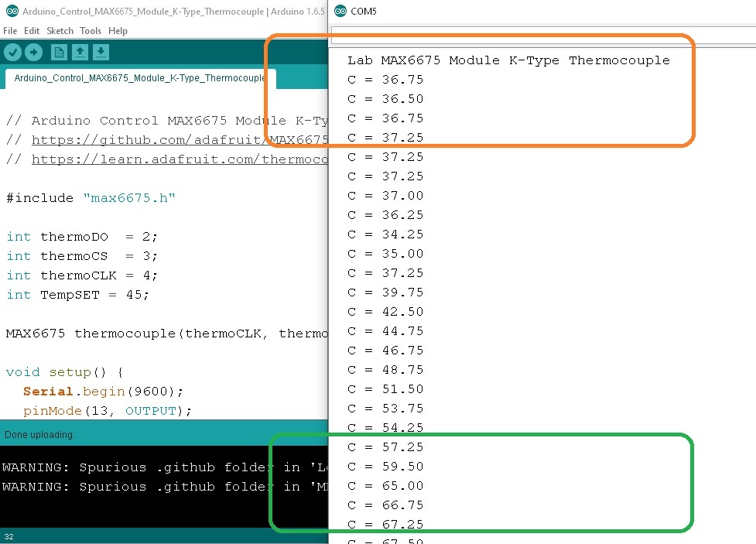Click the serial monitor send input field
Viewport: 756px width, 544px height.
click(543, 35)
